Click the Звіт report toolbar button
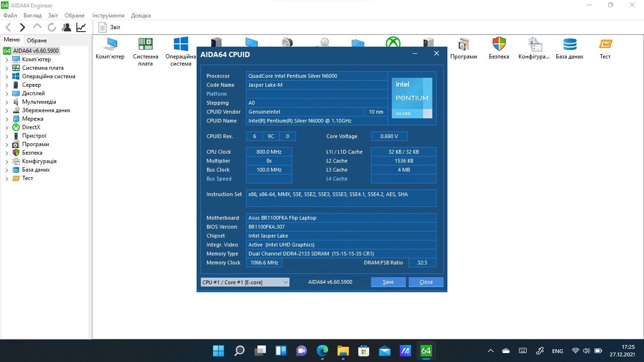Image resolution: width=644 pixels, height=362 pixels. pos(110,27)
